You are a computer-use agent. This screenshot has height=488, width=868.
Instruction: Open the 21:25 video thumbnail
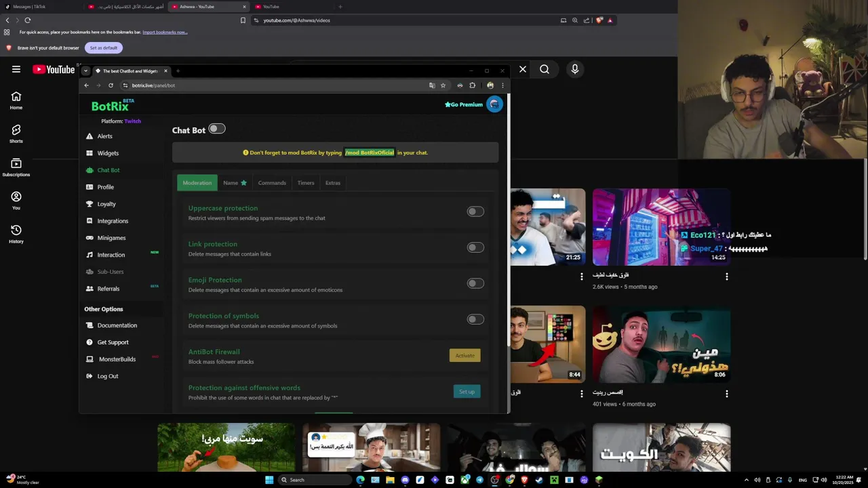point(547,227)
